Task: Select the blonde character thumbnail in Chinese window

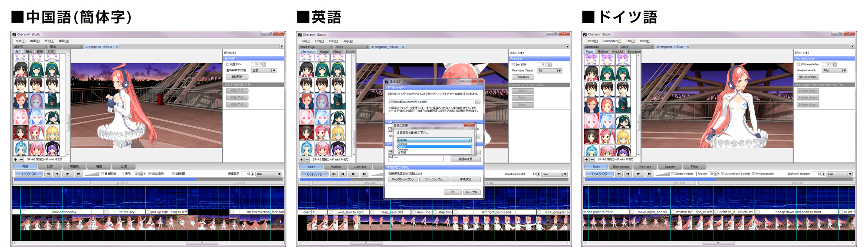Action: tap(52, 133)
